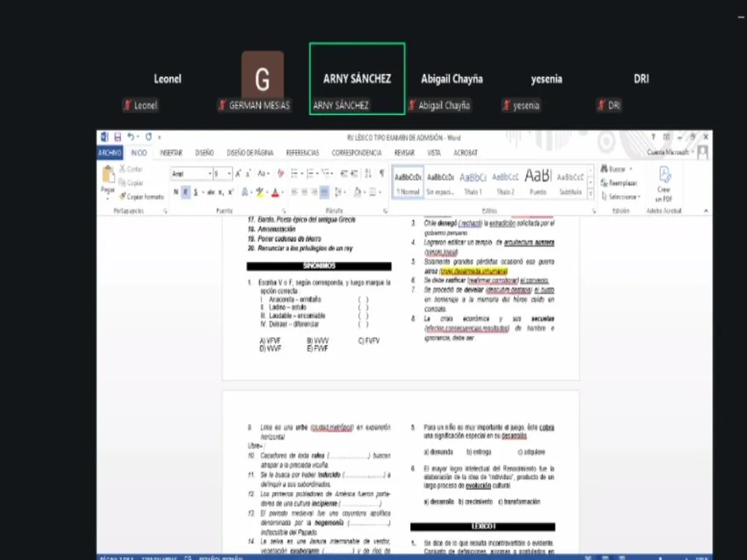Align text to the right
Image resolution: width=747 pixels, height=560 pixels.
coord(314,192)
